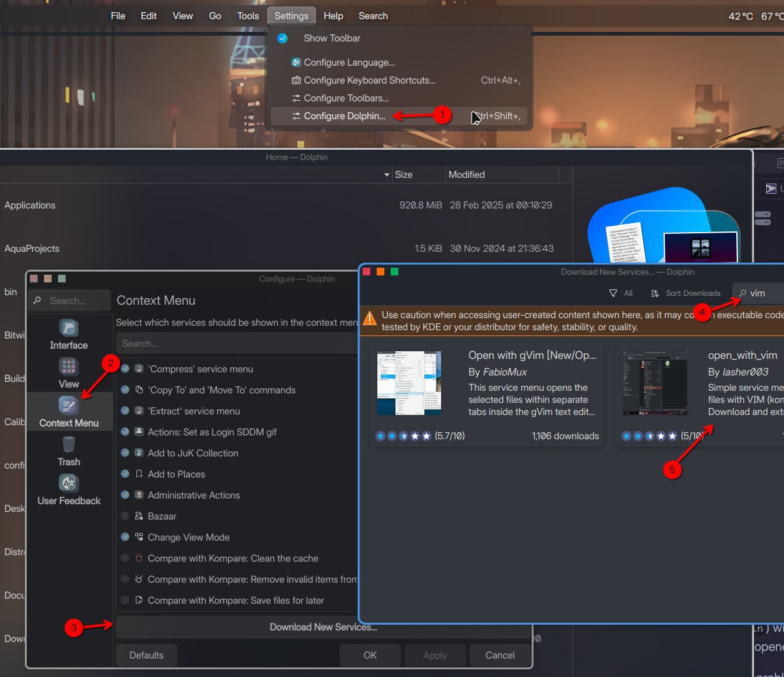The width and height of the screenshot is (784, 677).
Task: Click the filter funnel icon beside All
Action: click(x=613, y=293)
